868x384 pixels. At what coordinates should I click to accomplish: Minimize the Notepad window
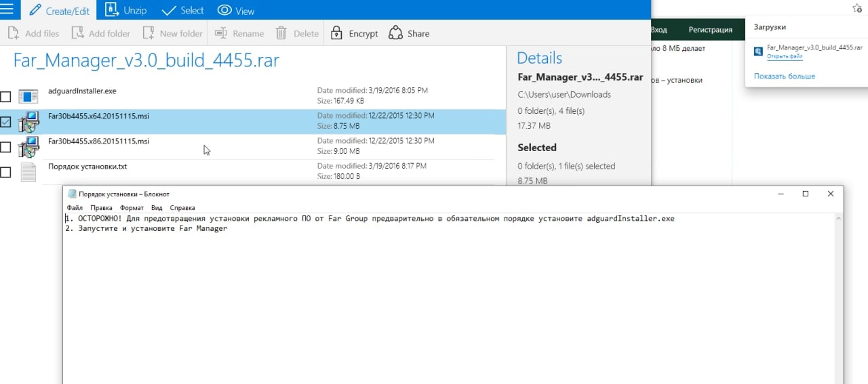(780, 194)
